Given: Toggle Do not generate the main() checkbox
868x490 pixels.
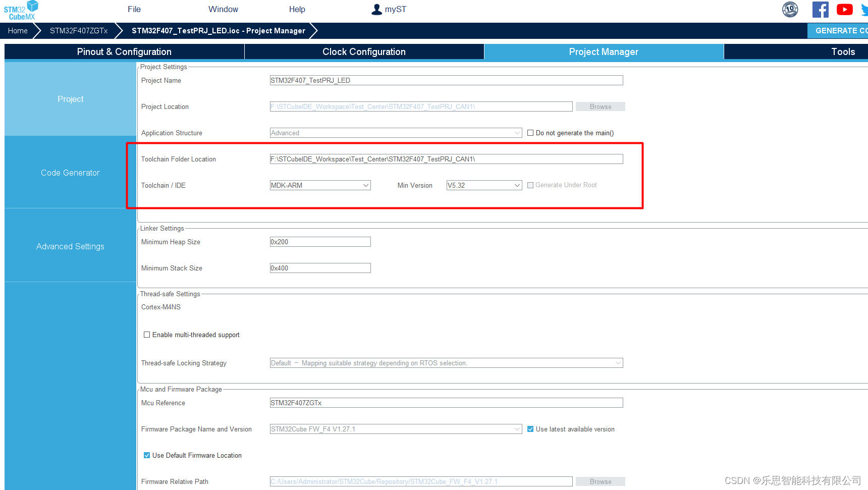Looking at the screenshot, I should click(x=530, y=133).
